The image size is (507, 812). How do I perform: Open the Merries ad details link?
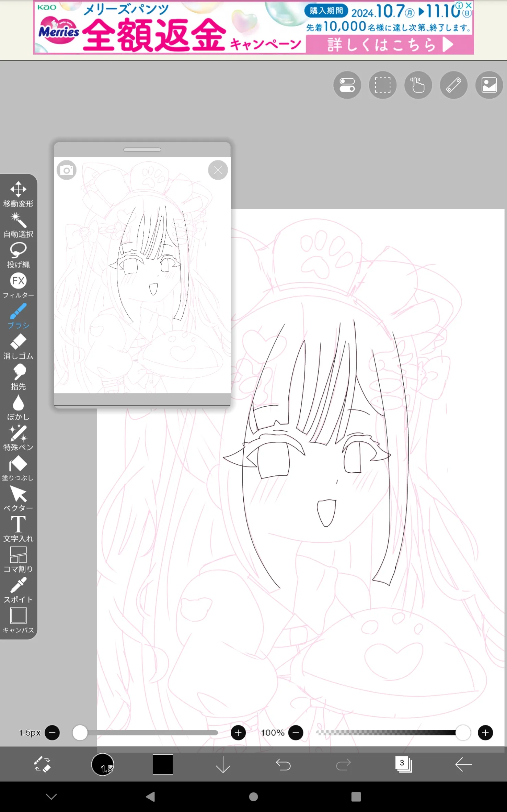(x=389, y=45)
